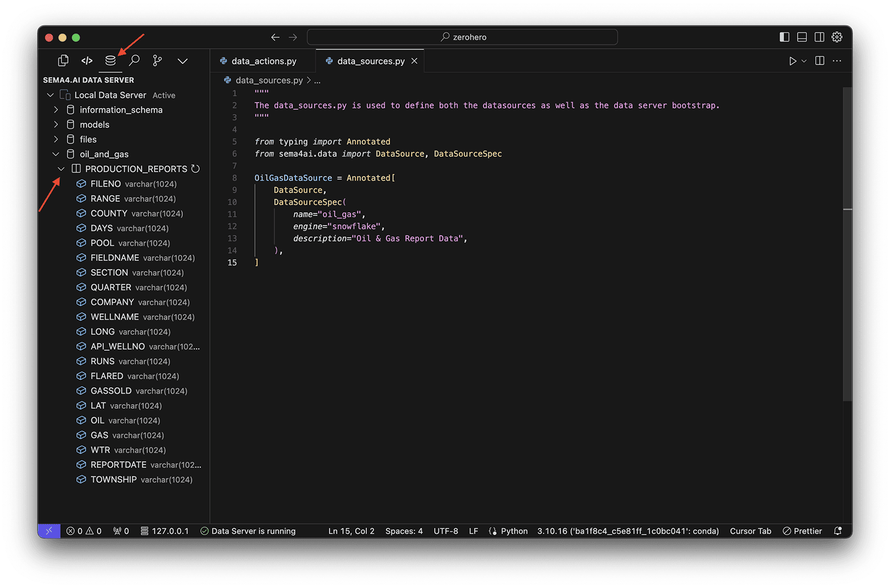This screenshot has width=890, height=588.
Task: Collapse the oil_and_gas database node
Action: pyautogui.click(x=56, y=154)
